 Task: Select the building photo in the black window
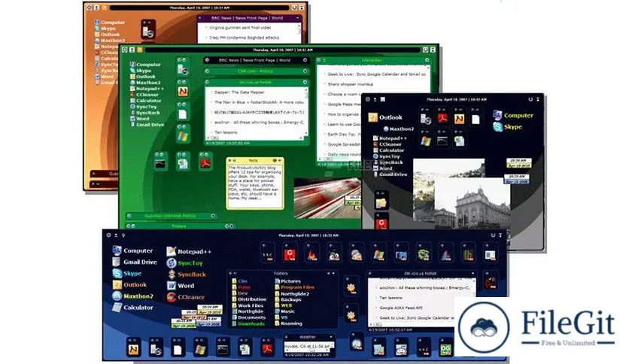473,203
